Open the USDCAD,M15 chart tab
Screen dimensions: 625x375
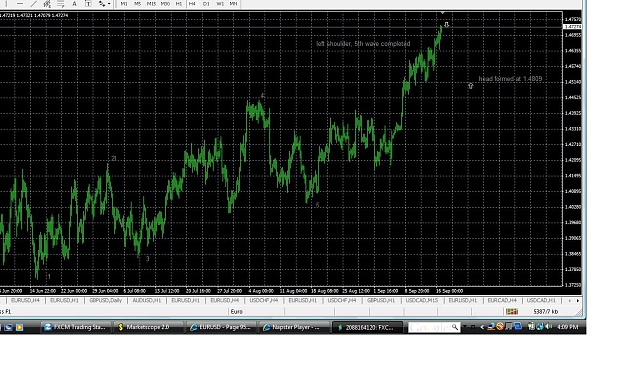coord(421,300)
